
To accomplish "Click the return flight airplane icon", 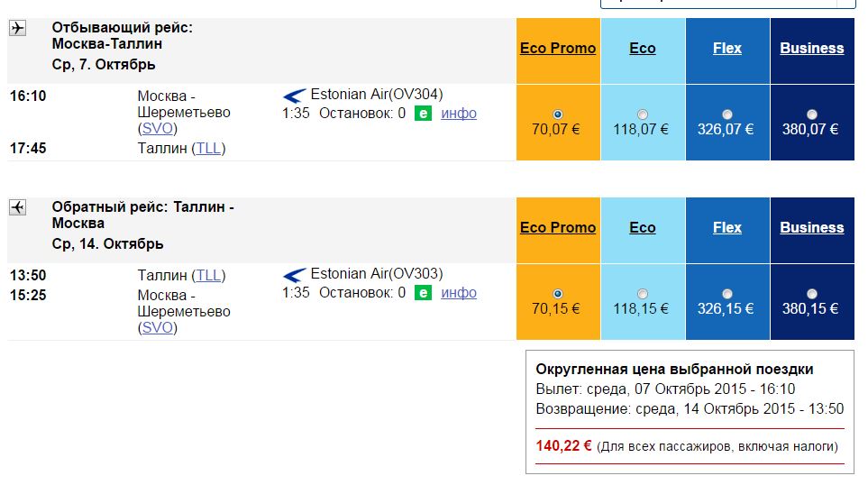I will point(18,207).
